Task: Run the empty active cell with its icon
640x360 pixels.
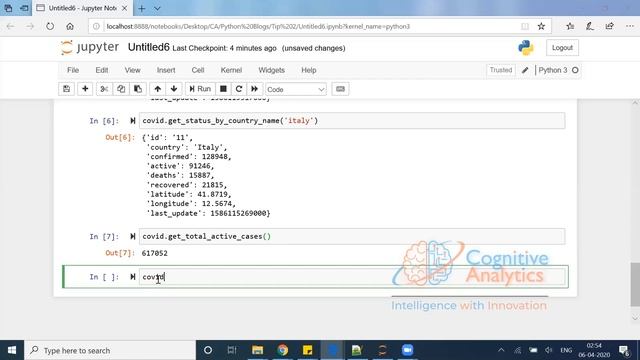Action: (x=133, y=277)
